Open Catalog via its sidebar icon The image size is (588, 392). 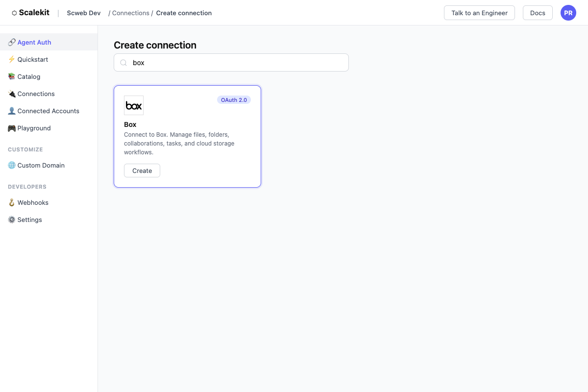click(x=11, y=76)
